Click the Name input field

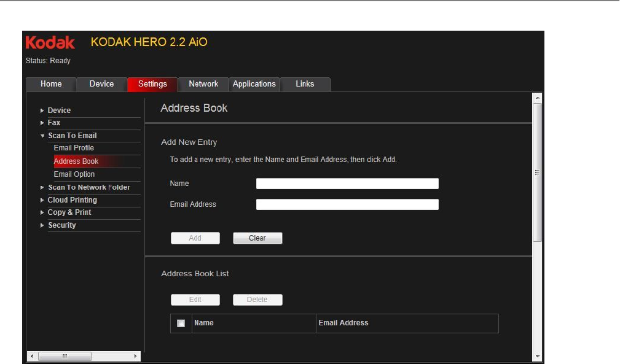347,184
